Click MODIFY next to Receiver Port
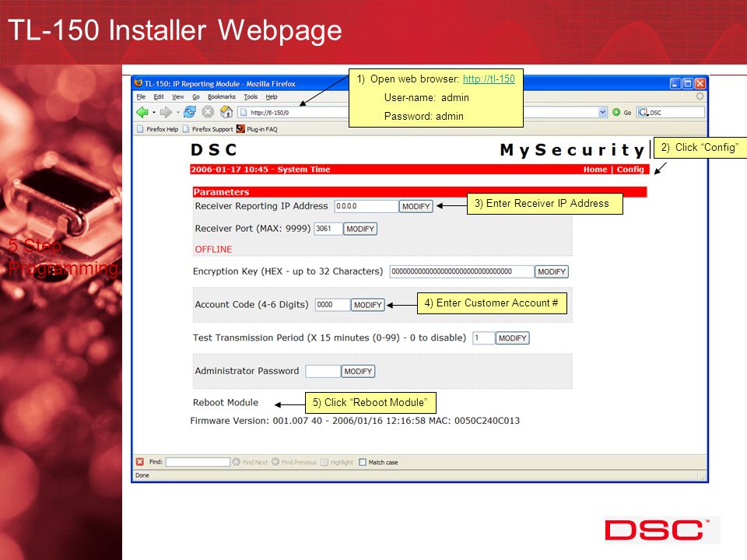Screen dimensions: 747x560 coord(360,229)
